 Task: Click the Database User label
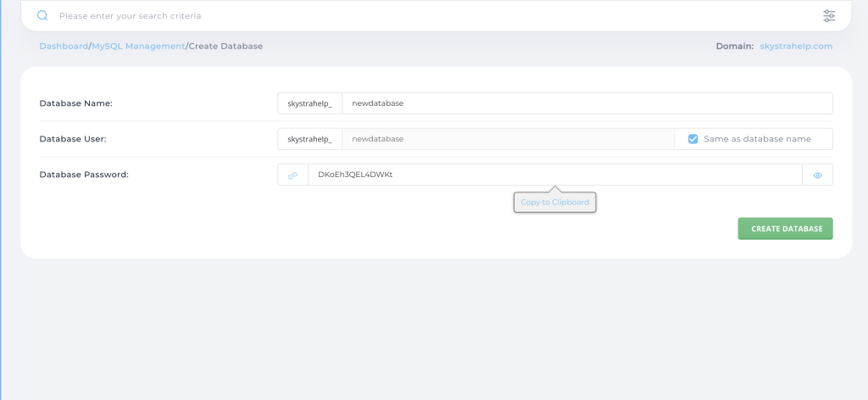click(73, 139)
